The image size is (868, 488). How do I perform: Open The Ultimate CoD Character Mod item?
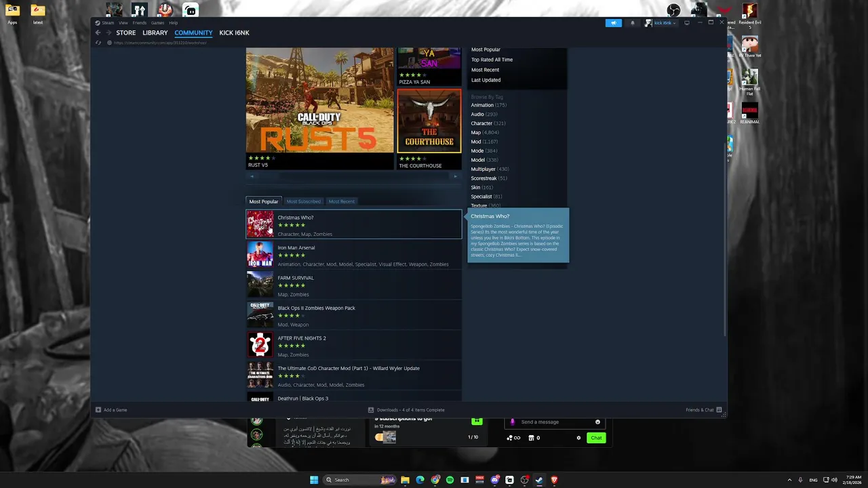(353, 375)
